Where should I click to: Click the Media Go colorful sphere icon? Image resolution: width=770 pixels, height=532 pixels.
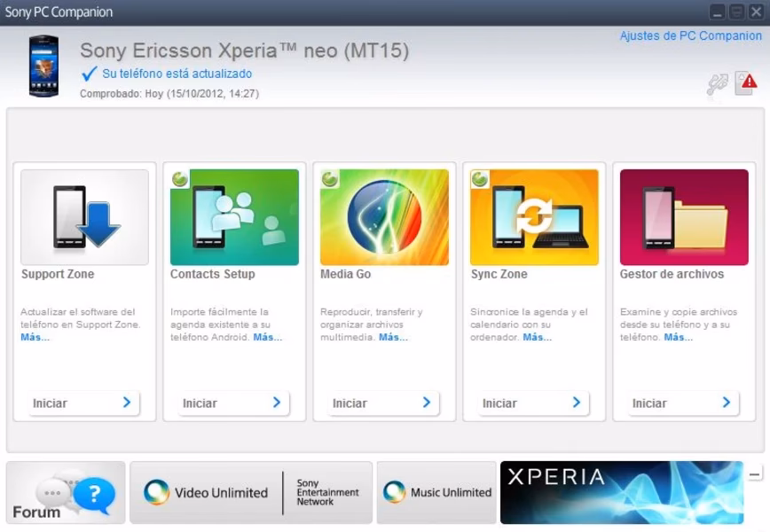pyautogui.click(x=384, y=217)
